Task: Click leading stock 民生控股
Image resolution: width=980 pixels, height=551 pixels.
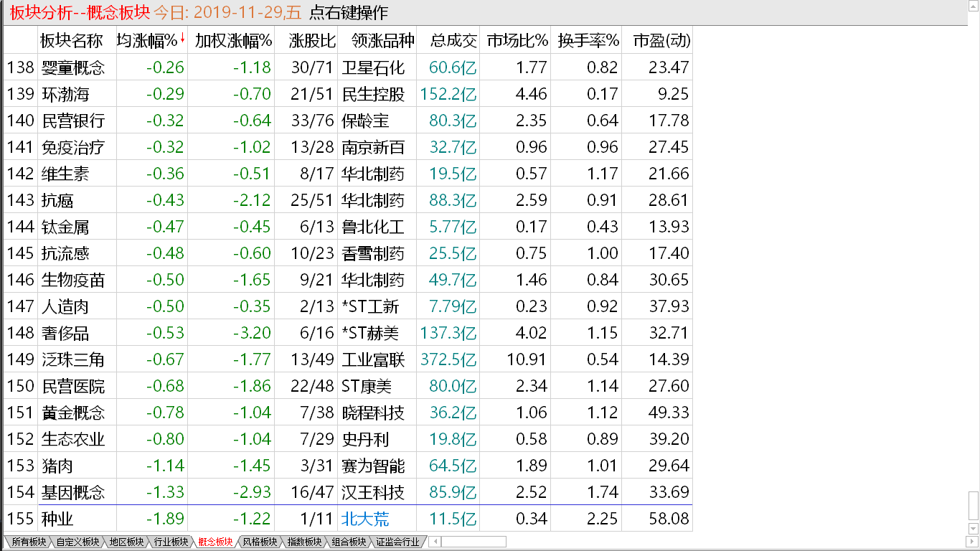Action: tap(374, 94)
